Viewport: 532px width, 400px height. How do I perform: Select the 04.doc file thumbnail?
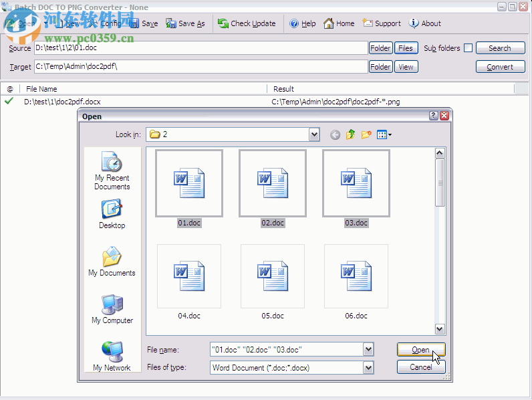pos(189,276)
